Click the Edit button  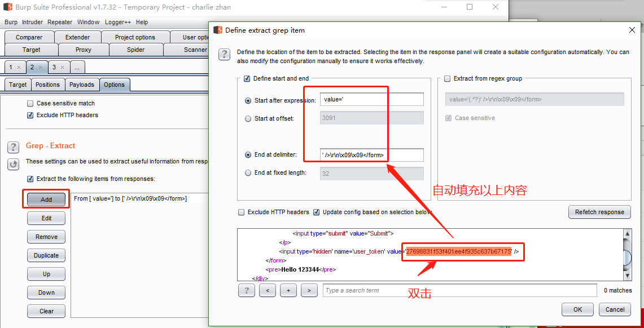tap(46, 218)
